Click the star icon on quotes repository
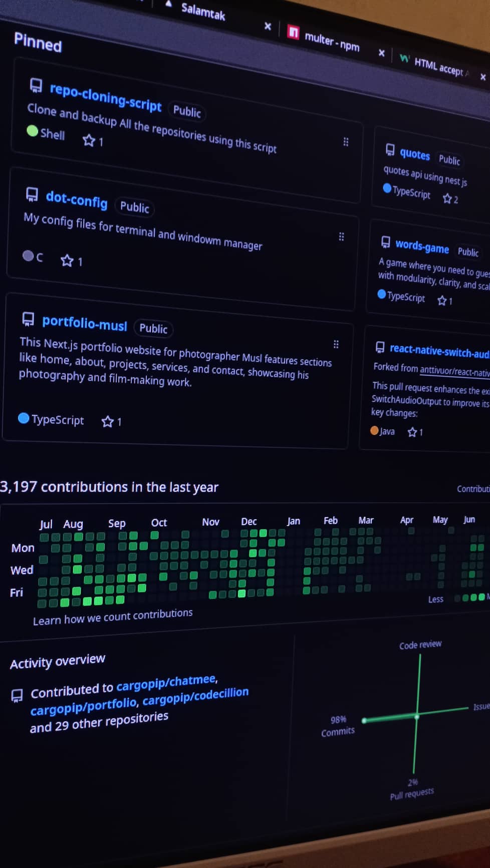The height and width of the screenshot is (868, 490). tap(447, 199)
